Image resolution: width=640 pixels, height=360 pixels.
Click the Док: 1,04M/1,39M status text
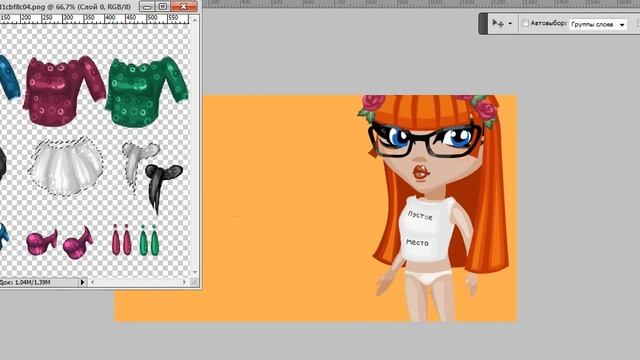(25, 282)
